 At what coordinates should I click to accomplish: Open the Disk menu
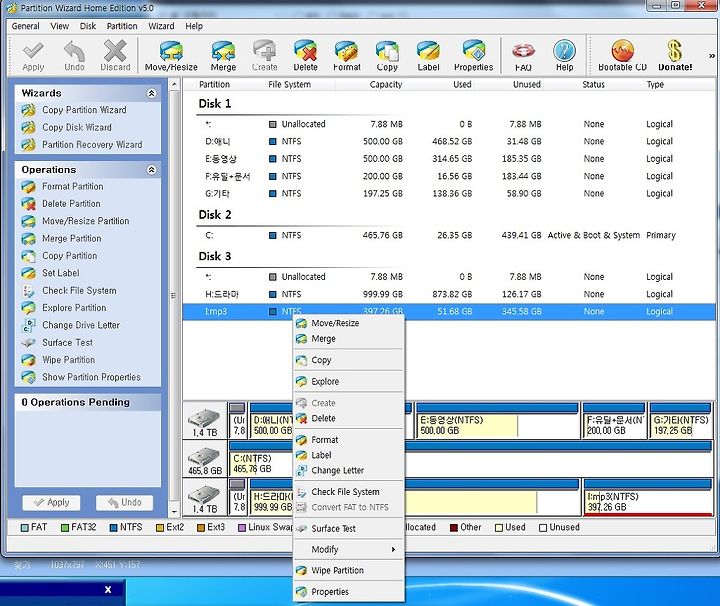point(88,26)
